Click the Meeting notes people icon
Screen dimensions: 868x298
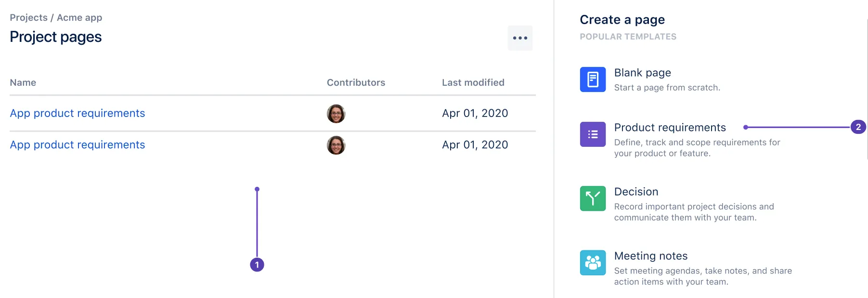coord(593,263)
